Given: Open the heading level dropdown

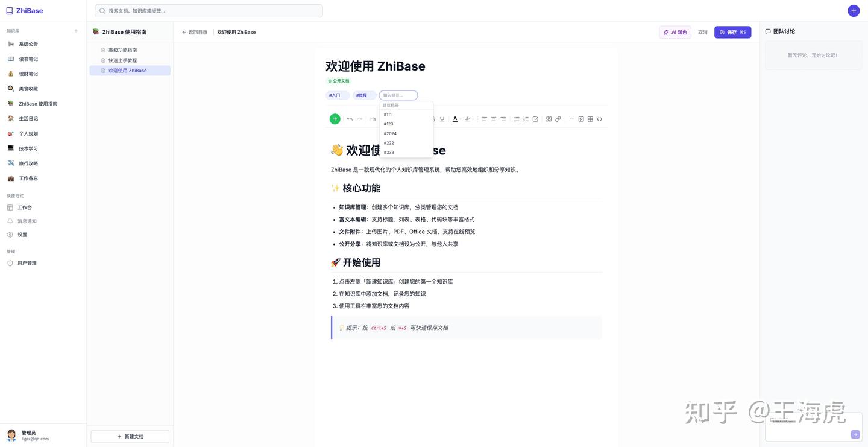Looking at the screenshot, I should [x=373, y=119].
